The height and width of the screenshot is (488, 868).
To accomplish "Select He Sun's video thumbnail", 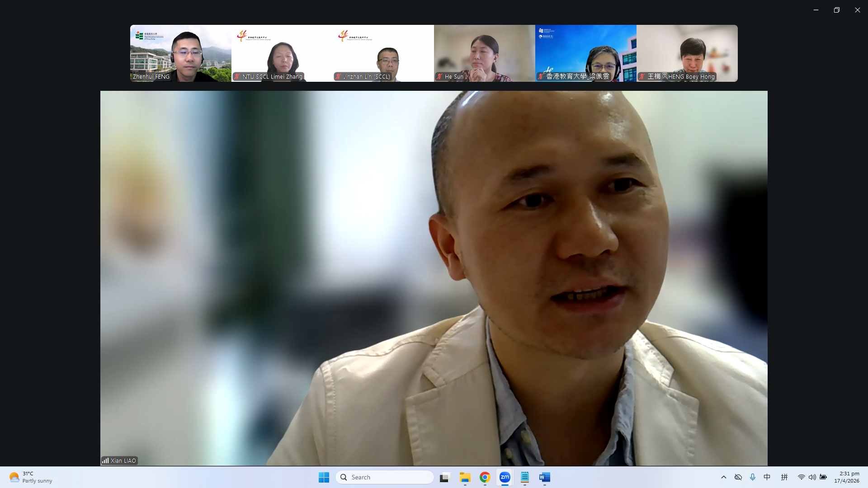I will pos(485,53).
